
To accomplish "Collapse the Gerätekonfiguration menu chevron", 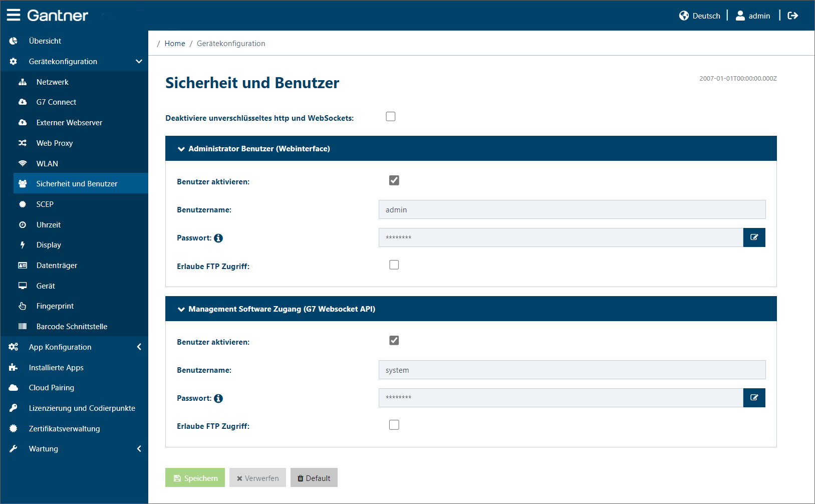I will [139, 62].
